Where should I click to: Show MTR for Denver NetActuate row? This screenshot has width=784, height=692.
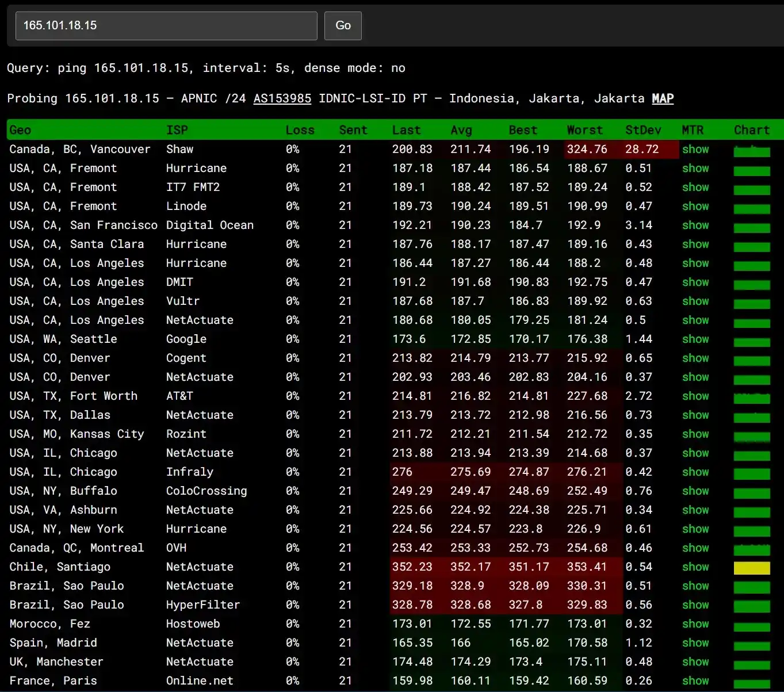point(695,377)
